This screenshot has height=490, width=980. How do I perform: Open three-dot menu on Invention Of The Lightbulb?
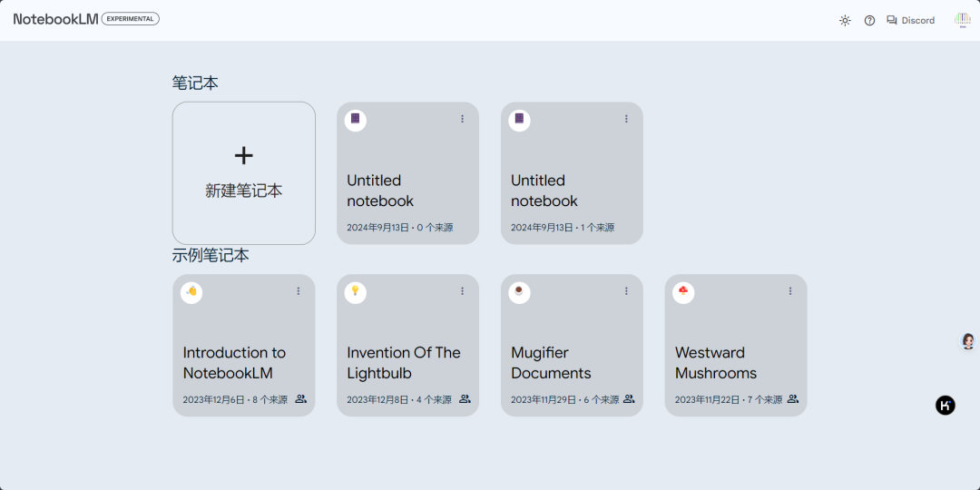462,291
